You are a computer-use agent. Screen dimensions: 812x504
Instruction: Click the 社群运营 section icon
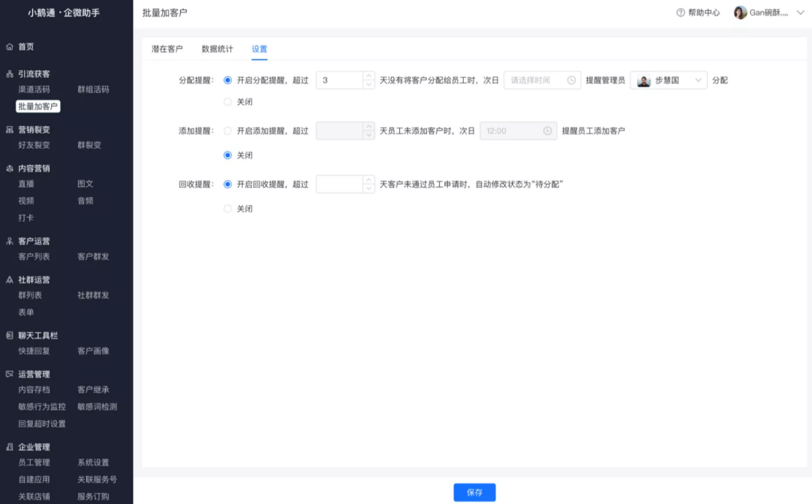9,280
